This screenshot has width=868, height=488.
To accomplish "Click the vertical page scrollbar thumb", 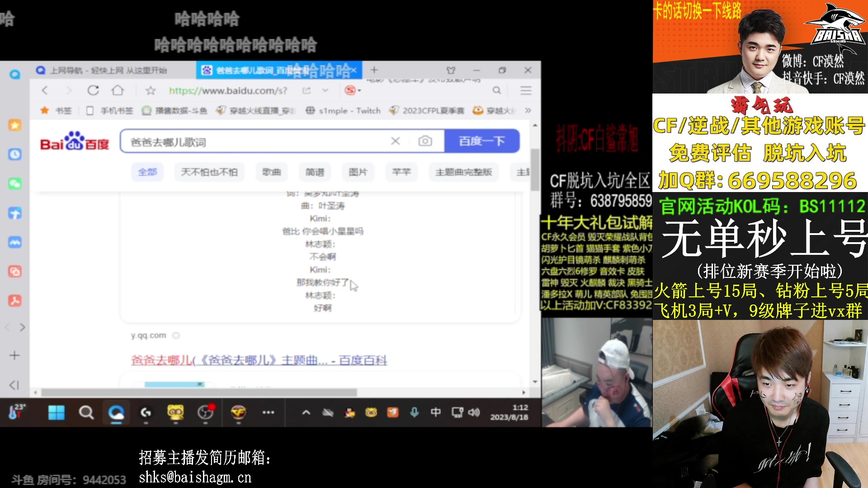I will coord(535,170).
